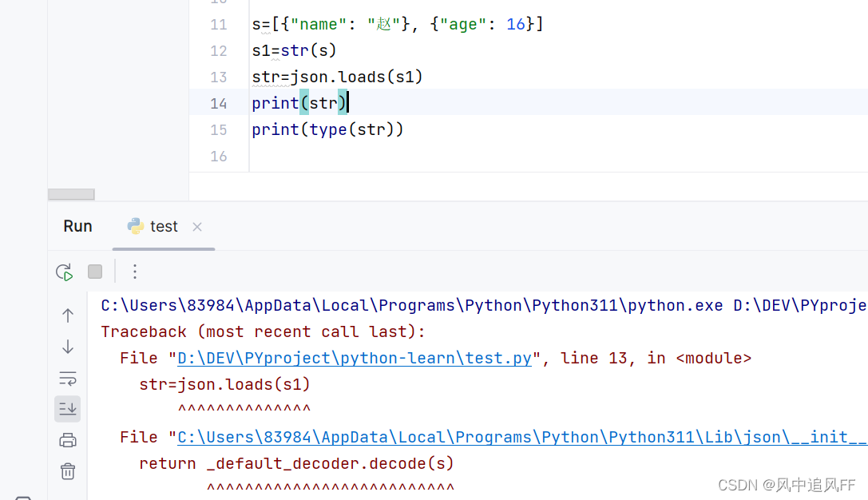Navigate down the stack trace

(67, 347)
